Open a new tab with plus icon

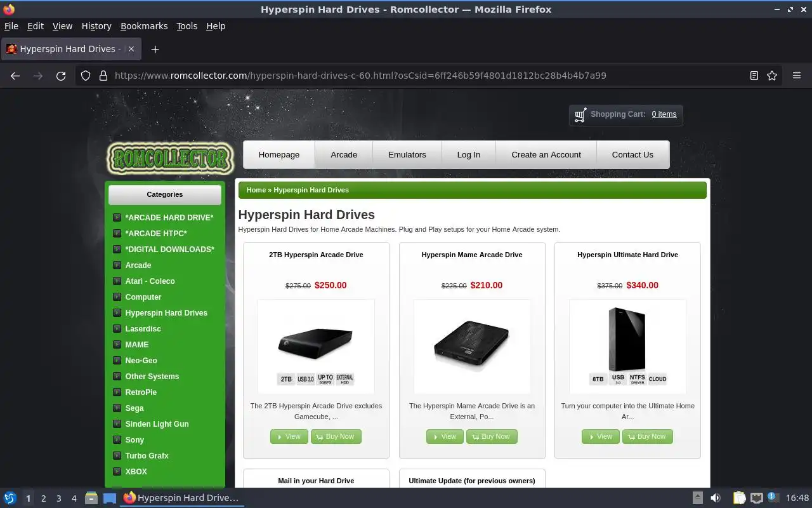(155, 49)
